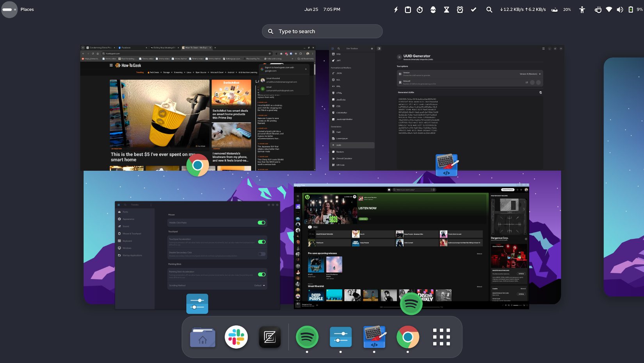This screenshot has width=644, height=363.
Task: Toggle the sidebar button in Dev Toolbox header
Action: pyautogui.click(x=379, y=48)
